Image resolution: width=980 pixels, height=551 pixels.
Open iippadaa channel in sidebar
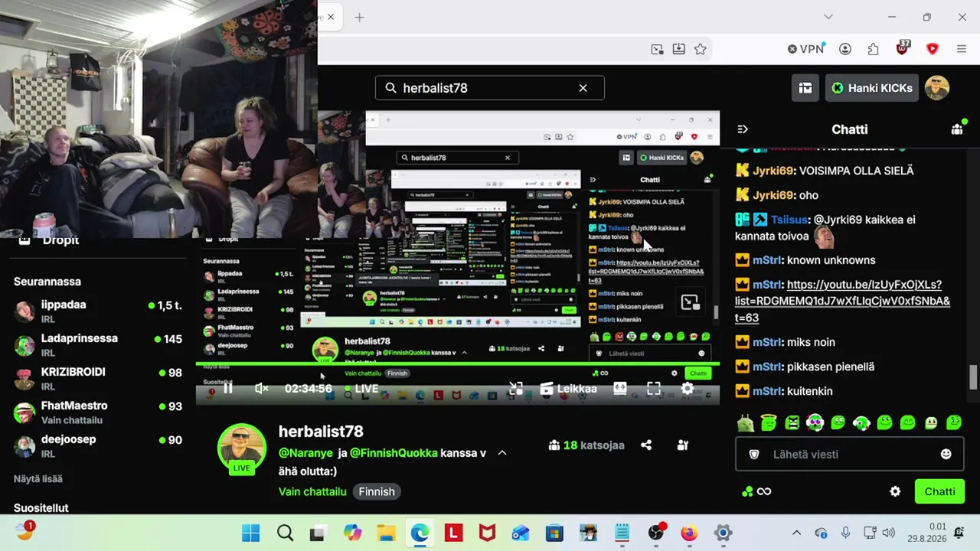click(x=98, y=311)
